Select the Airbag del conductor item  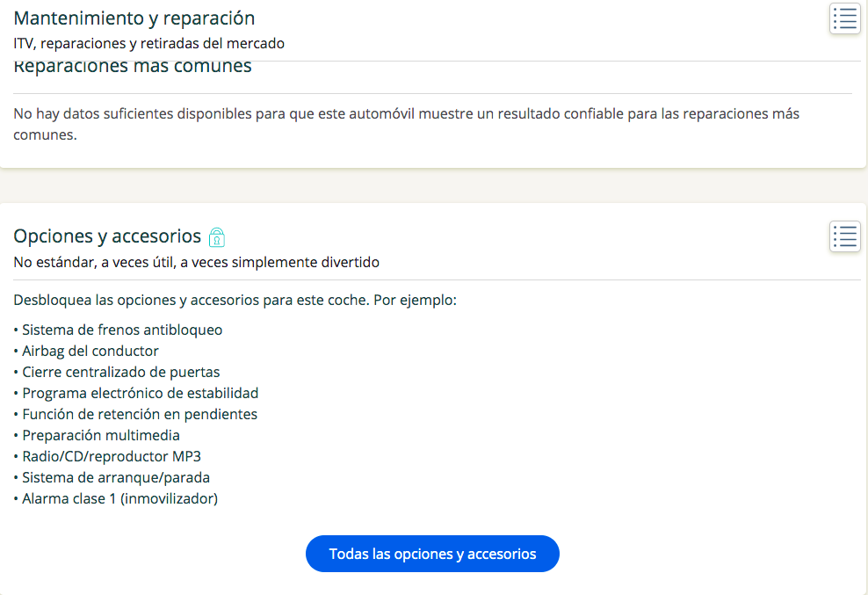[x=86, y=351]
